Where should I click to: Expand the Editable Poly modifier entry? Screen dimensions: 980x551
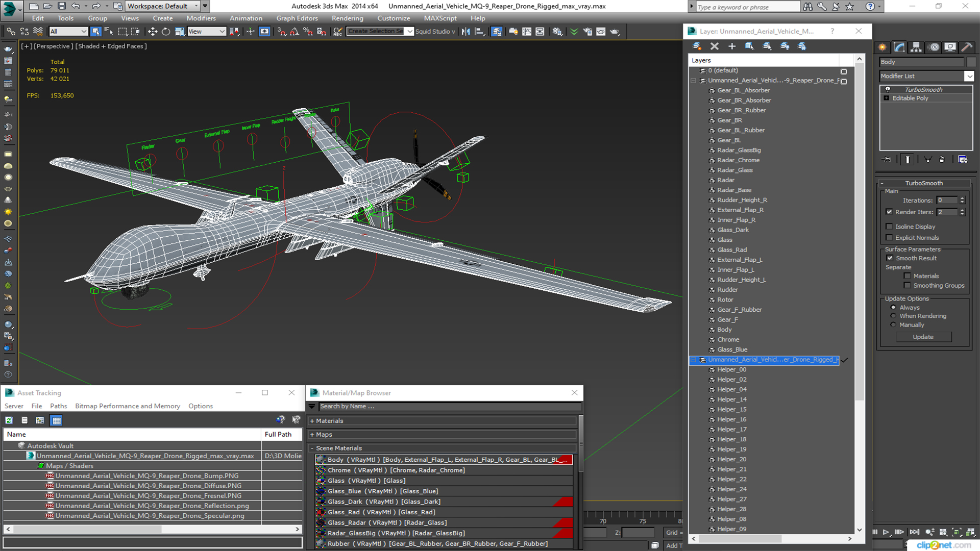tap(887, 98)
